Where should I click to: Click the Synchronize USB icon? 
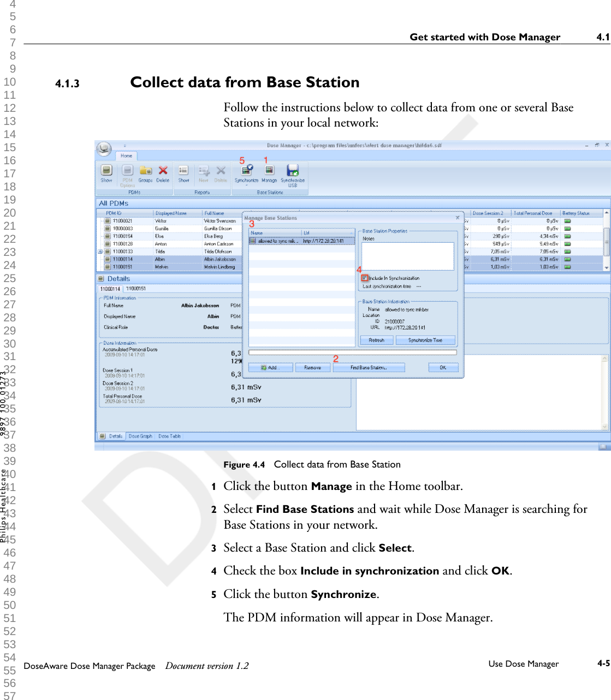292,170
